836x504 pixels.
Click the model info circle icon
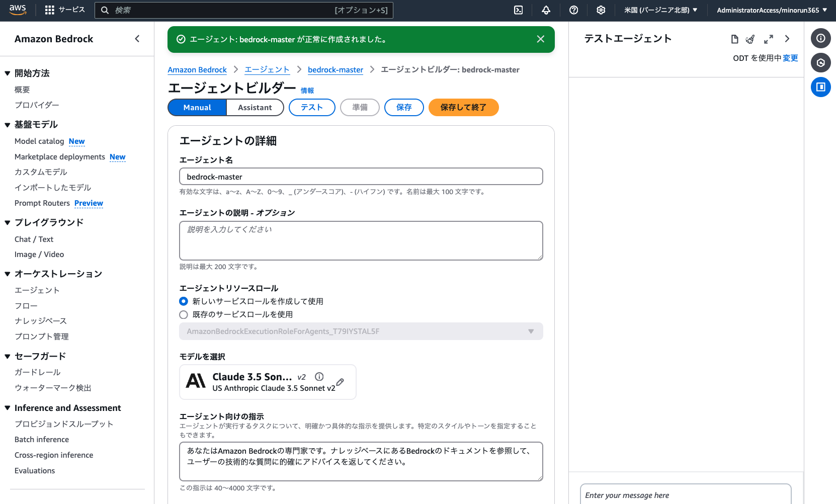pos(319,377)
